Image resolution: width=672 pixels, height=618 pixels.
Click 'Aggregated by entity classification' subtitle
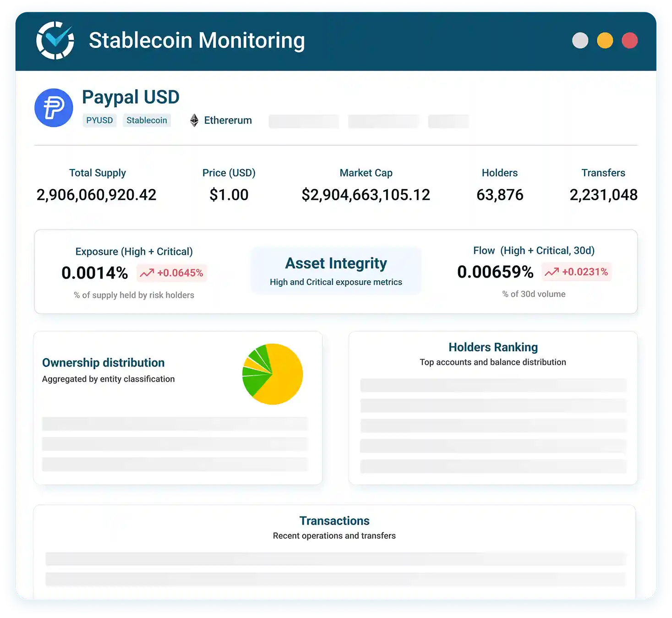coord(109,379)
